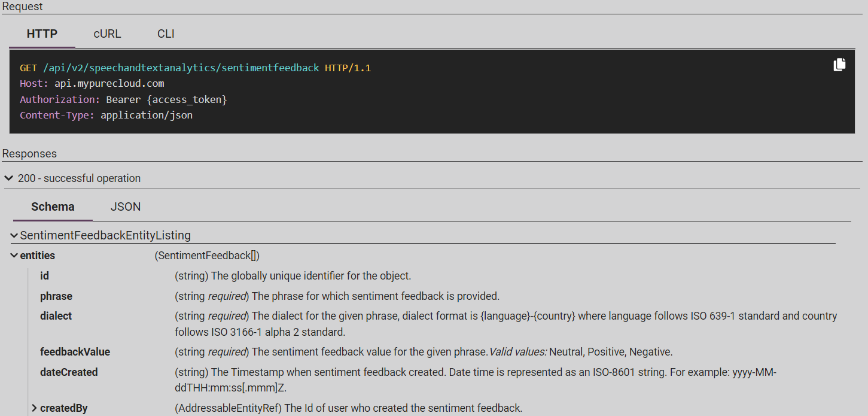This screenshot has height=416, width=868.
Task: Open the JSON response tab
Action: click(126, 207)
